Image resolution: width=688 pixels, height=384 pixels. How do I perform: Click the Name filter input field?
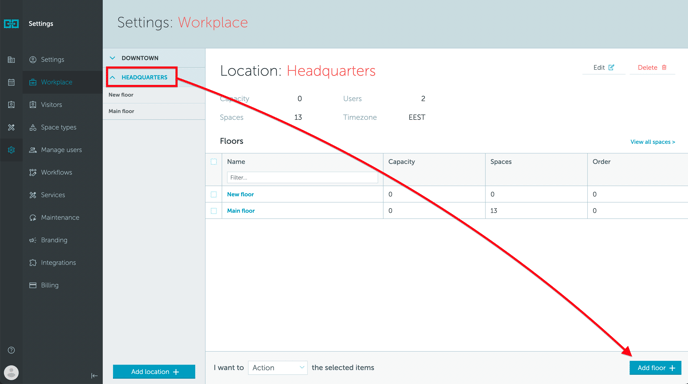point(302,177)
